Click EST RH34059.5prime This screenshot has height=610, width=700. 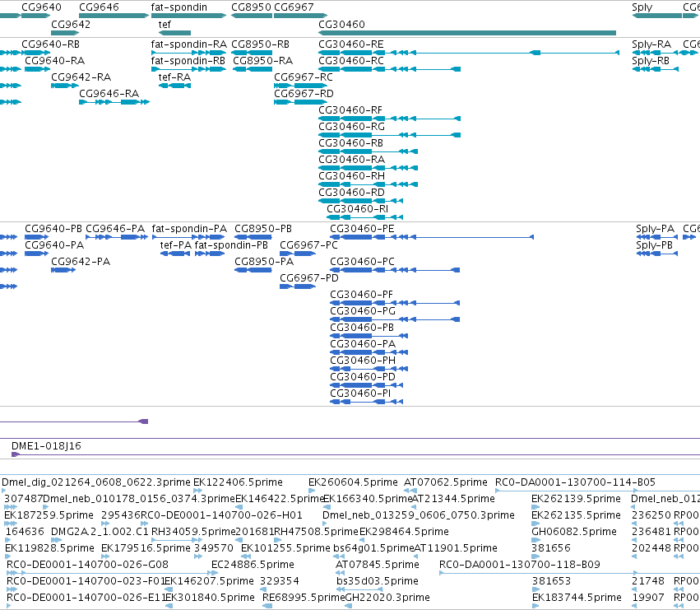coord(193,532)
